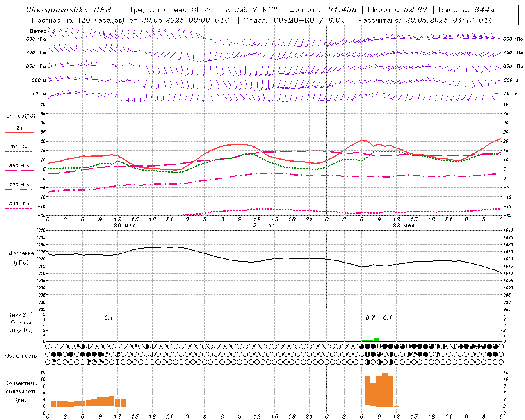
Task: Click the 500 гПа temperature legend entry
Action: [x=19, y=204]
